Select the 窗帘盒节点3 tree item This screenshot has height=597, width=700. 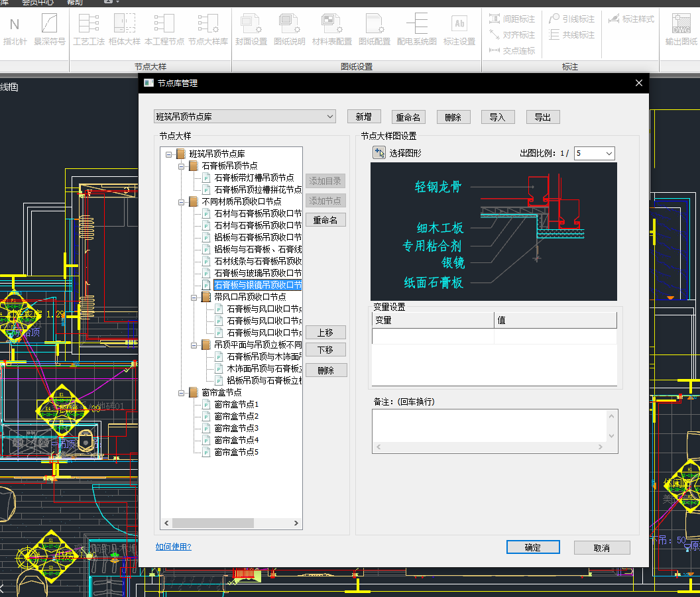click(x=236, y=428)
